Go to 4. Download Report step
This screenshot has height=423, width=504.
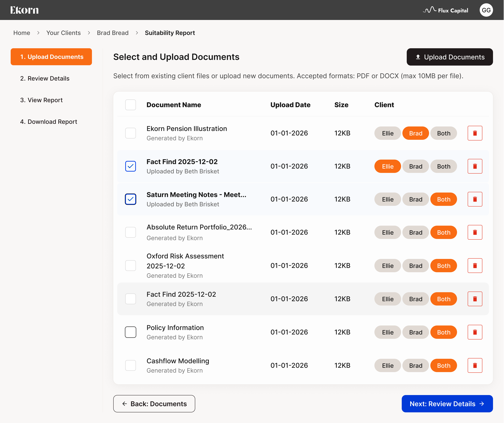(48, 122)
